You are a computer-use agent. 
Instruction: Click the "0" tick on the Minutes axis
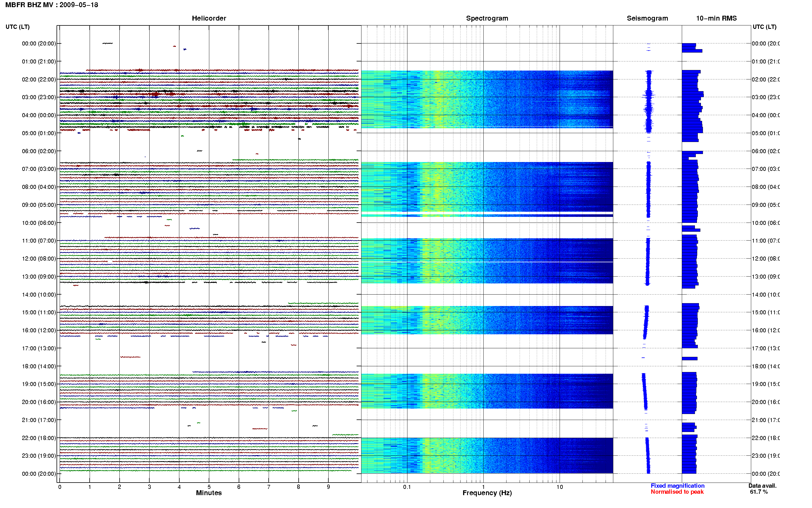pos(60,487)
